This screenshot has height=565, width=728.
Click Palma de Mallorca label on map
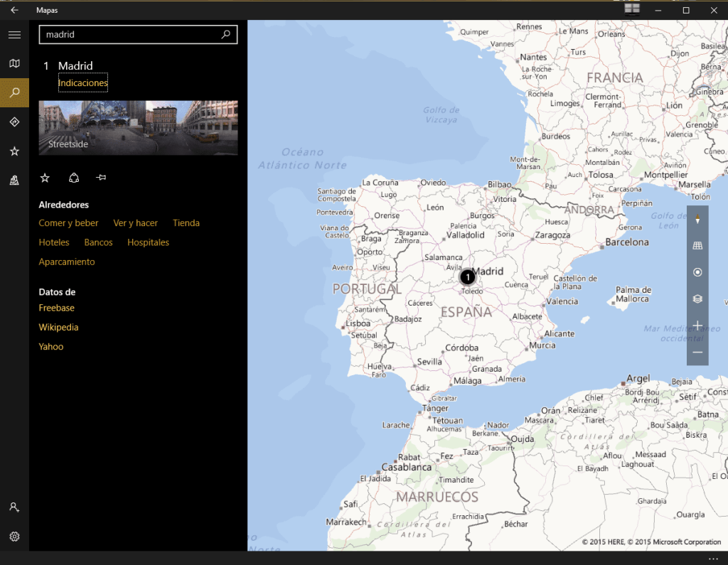[633, 294]
